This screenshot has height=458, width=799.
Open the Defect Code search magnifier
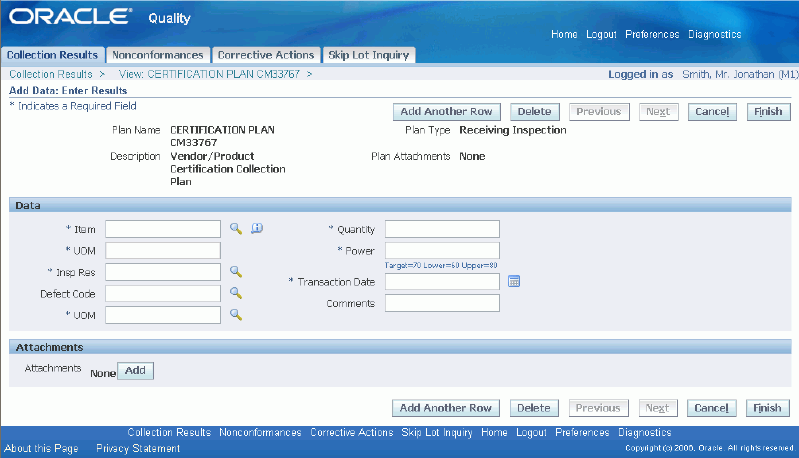click(235, 293)
